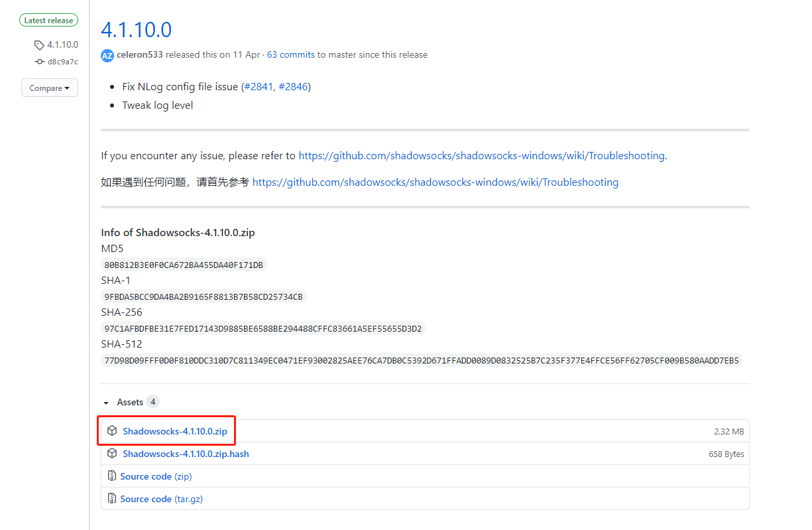This screenshot has height=530, width=812.
Task: Click the file icon beside Source code (zip)
Action: [x=112, y=476]
